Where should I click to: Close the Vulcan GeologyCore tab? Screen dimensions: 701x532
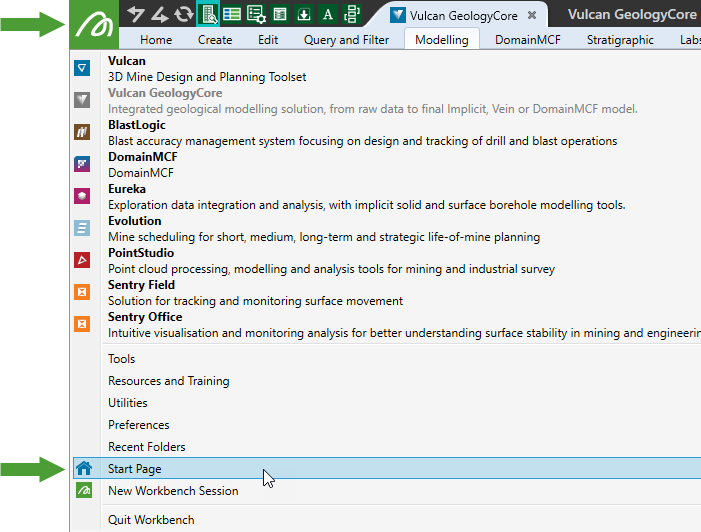(532, 15)
